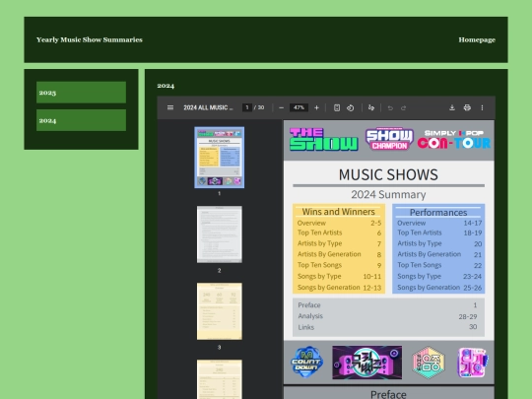The image size is (532, 399).
Task: Click the Links contents entry
Action: pos(387,327)
